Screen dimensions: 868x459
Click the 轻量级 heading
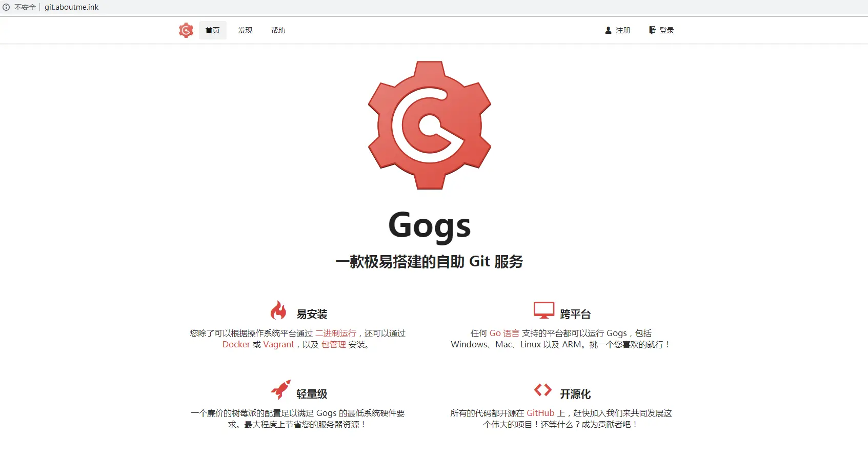coord(312,394)
